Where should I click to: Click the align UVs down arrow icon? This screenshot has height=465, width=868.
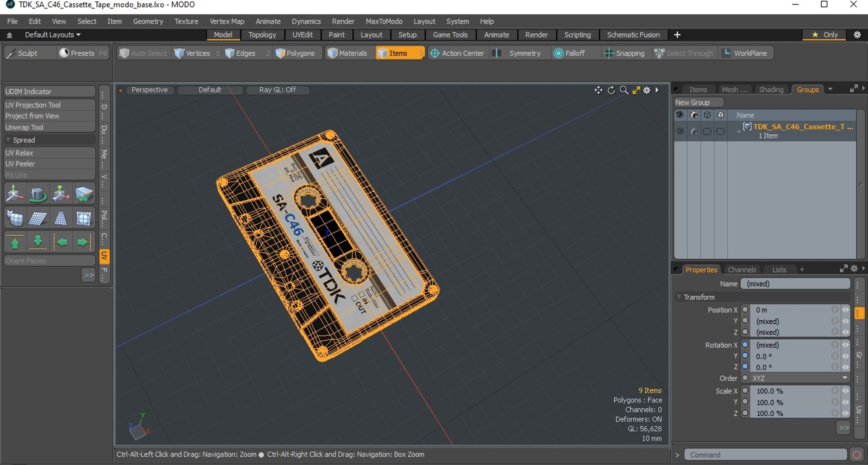(38, 242)
